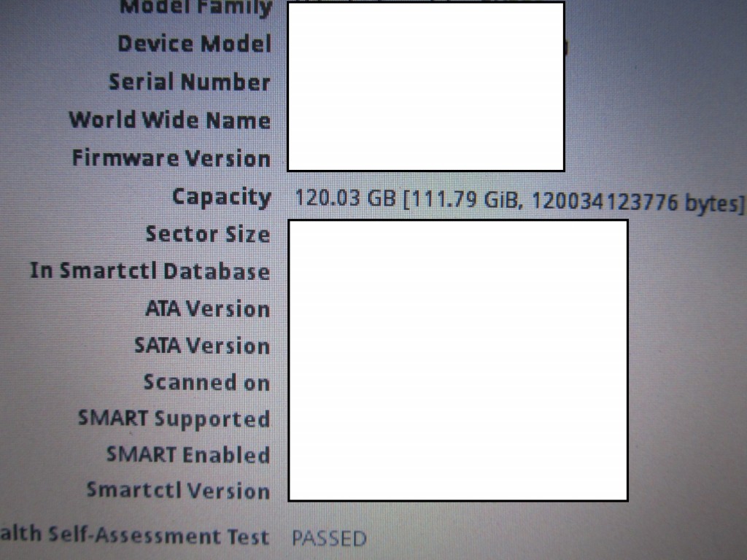The height and width of the screenshot is (560, 747).
Task: Click the Capacity label
Action: click(222, 197)
